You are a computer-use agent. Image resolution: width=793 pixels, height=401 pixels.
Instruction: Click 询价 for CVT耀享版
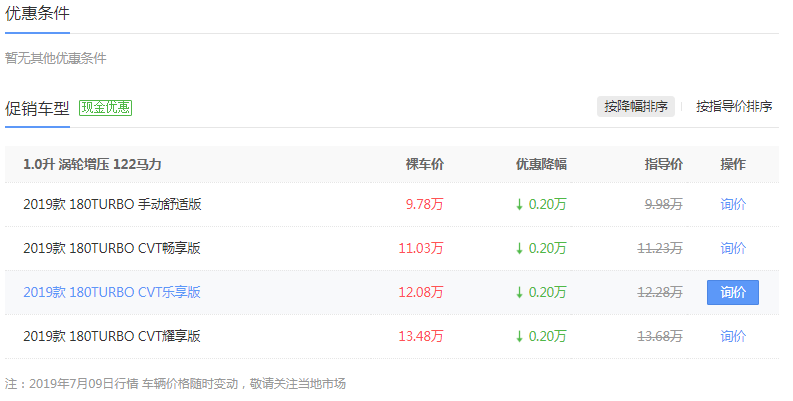pos(733,336)
